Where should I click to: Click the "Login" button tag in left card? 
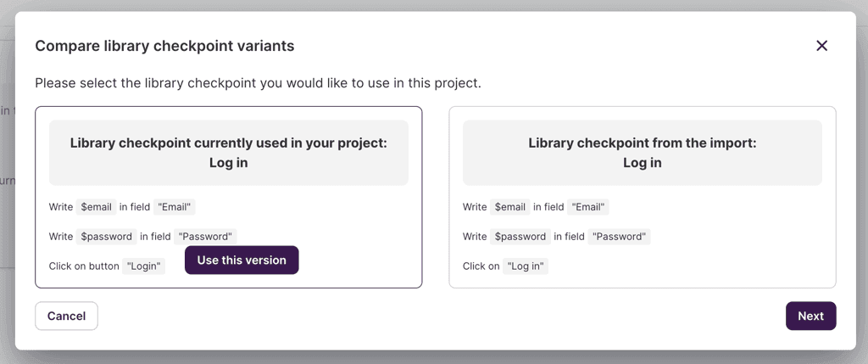143,266
